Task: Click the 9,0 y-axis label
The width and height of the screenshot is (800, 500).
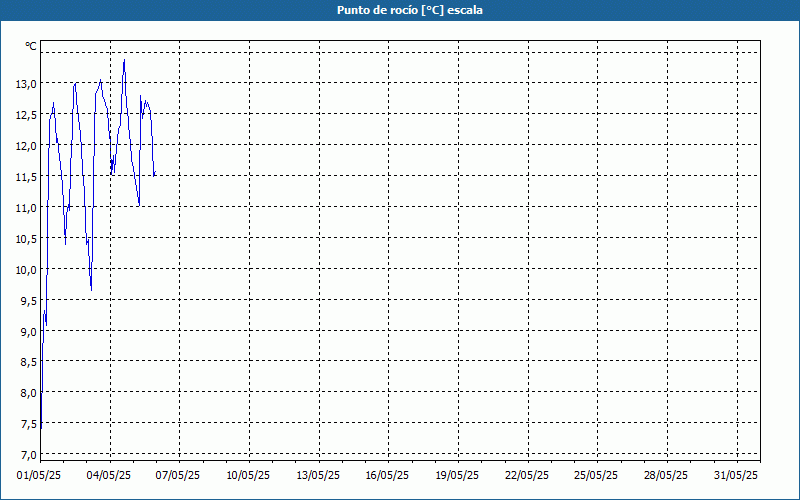Action: coord(29,331)
